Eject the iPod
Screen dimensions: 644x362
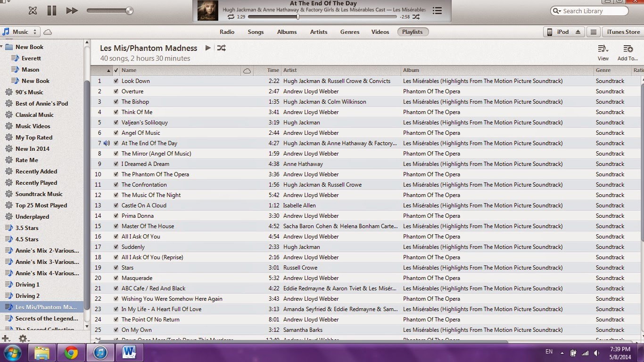tap(578, 32)
